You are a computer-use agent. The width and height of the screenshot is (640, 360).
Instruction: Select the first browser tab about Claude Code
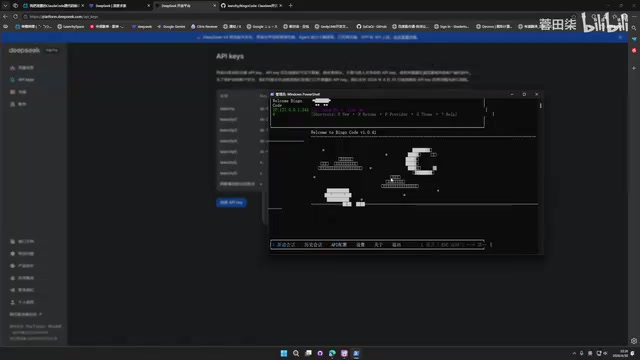point(53,6)
